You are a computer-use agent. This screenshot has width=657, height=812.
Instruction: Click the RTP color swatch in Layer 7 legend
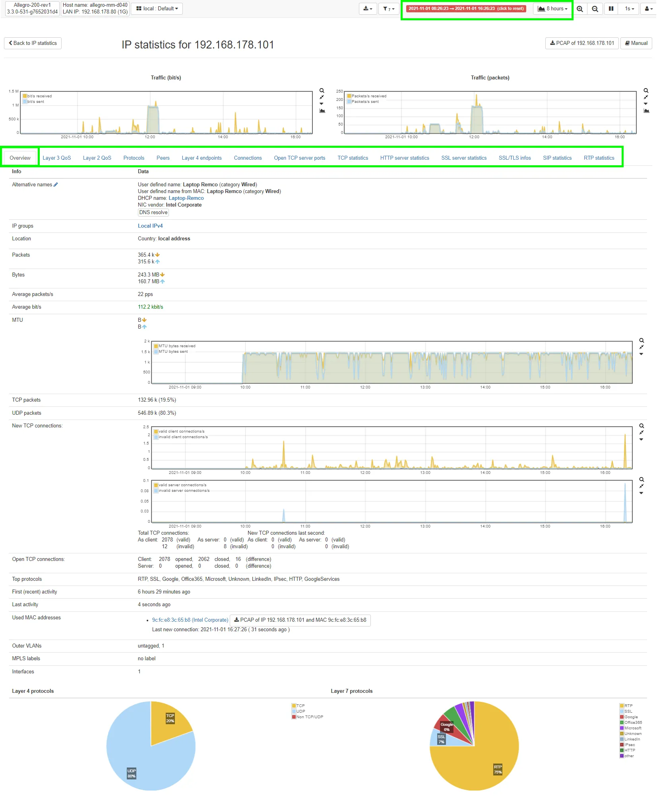pos(622,706)
